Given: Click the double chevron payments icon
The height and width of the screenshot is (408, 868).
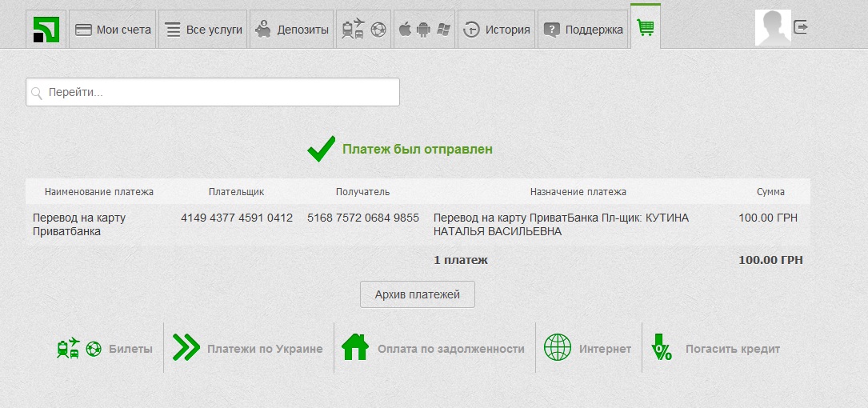Looking at the screenshot, I should click(186, 348).
